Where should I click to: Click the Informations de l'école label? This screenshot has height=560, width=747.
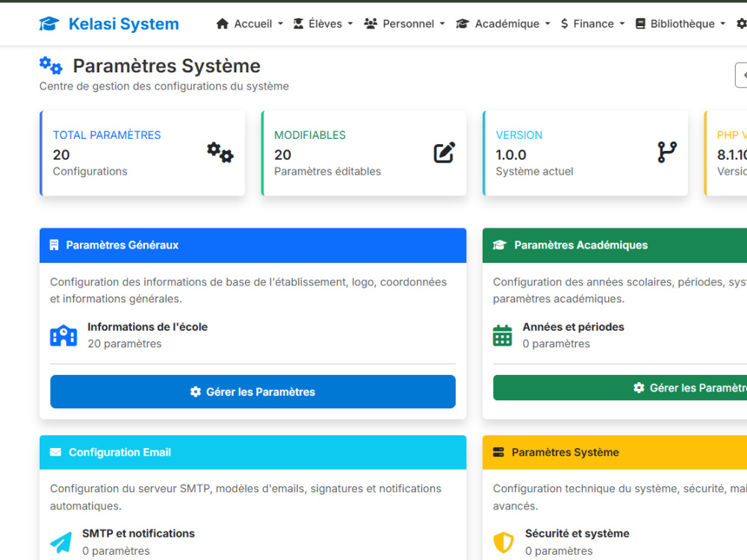148,327
